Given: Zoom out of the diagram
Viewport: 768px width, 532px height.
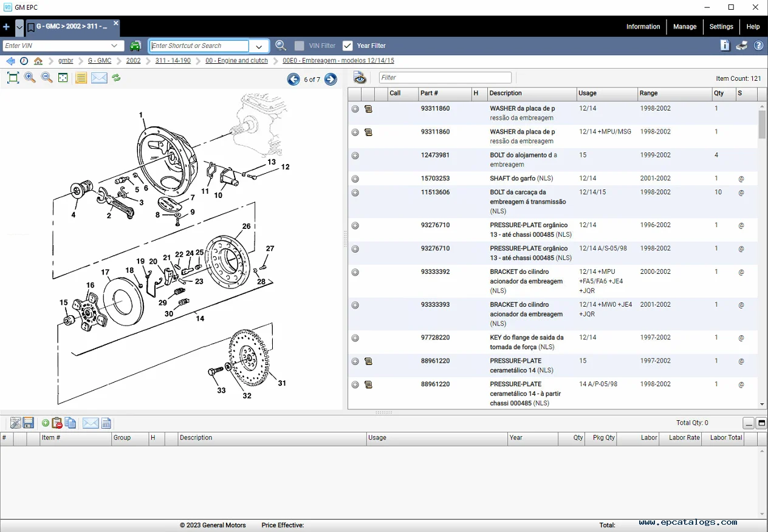Looking at the screenshot, I should click(47, 78).
